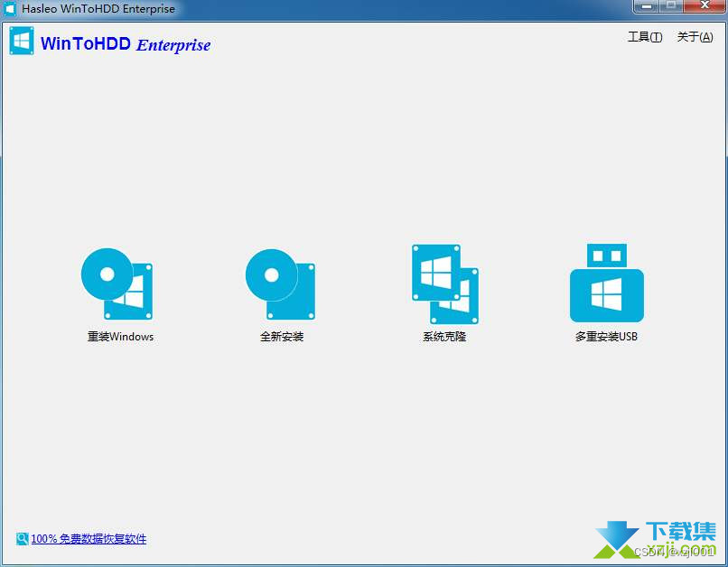Click the Reinstall Windows disc icon
The image size is (728, 567).
[117, 284]
